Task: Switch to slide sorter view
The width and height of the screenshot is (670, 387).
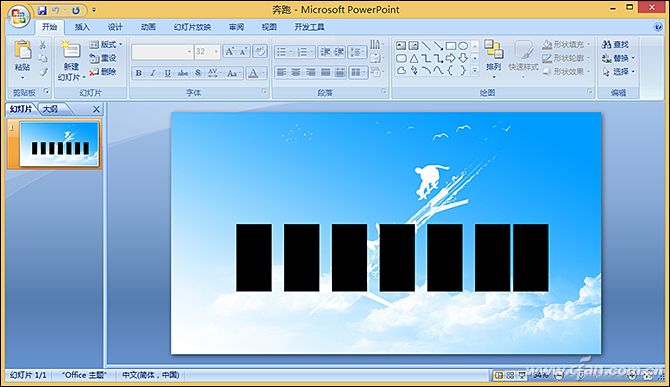Action: pyautogui.click(x=510, y=375)
